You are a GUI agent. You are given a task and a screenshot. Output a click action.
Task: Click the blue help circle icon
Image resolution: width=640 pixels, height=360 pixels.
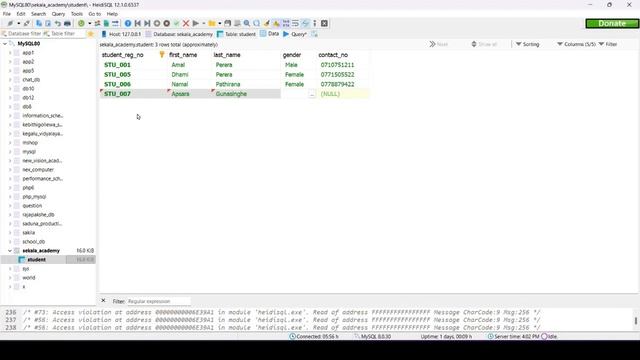(128, 24)
